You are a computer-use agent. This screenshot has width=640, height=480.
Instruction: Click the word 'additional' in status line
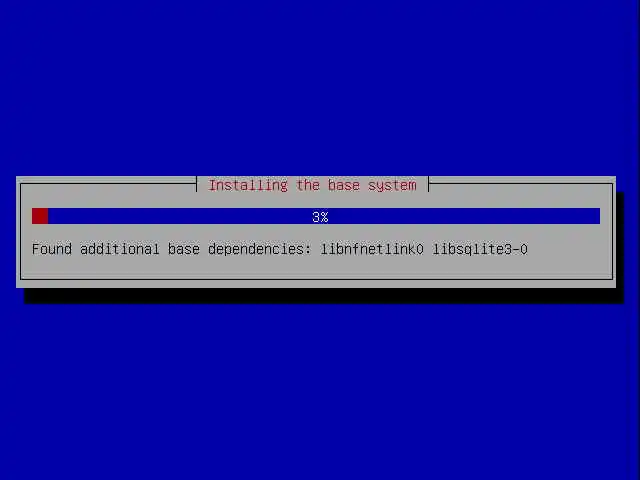(x=120, y=249)
